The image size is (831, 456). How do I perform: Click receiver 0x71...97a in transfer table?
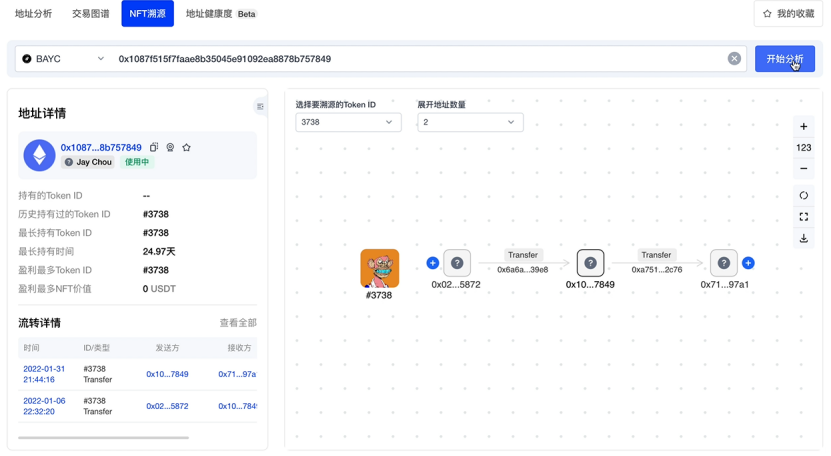[237, 374]
